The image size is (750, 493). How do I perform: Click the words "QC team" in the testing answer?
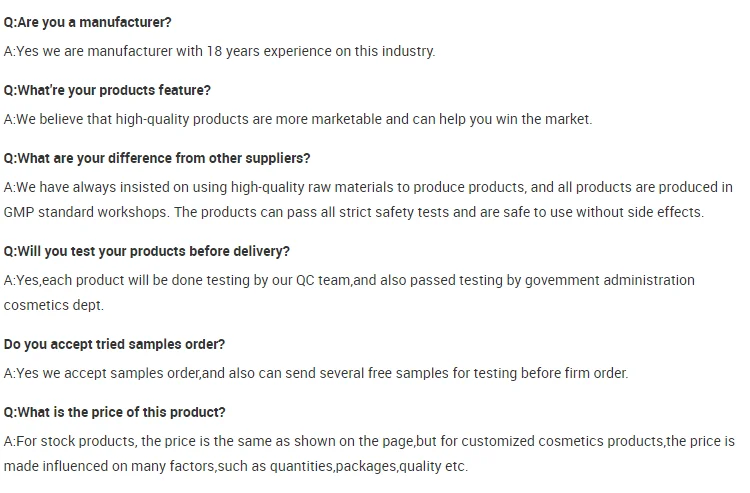(x=322, y=280)
